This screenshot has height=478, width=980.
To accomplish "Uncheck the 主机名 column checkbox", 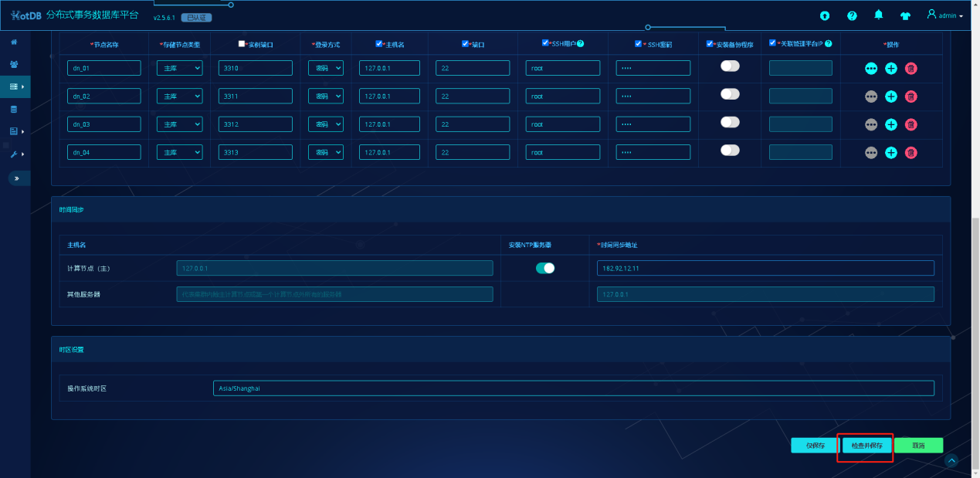I will click(378, 44).
